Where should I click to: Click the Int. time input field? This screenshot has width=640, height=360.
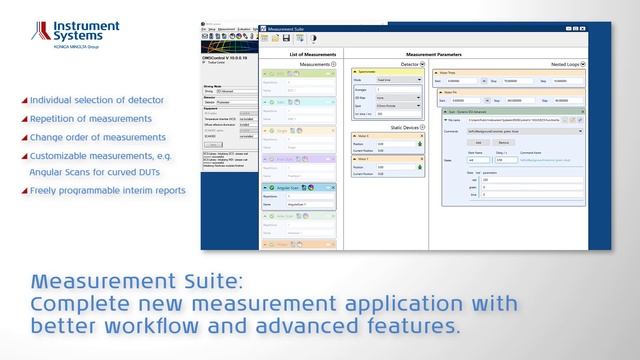click(x=399, y=114)
